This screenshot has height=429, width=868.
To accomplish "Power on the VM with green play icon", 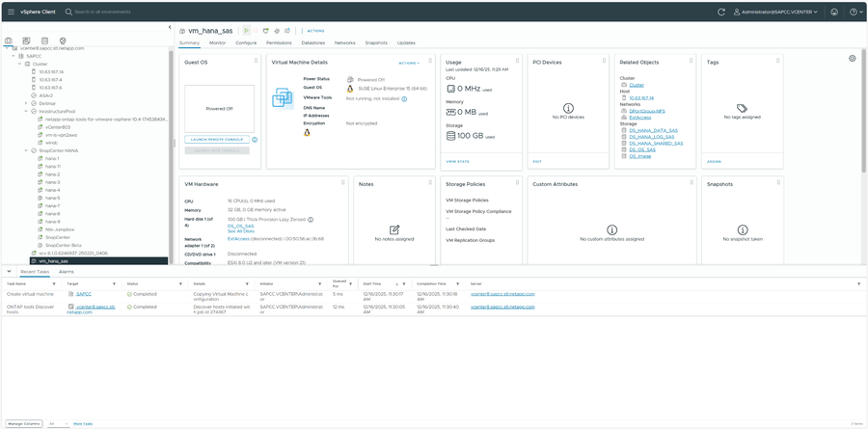I will point(246,31).
